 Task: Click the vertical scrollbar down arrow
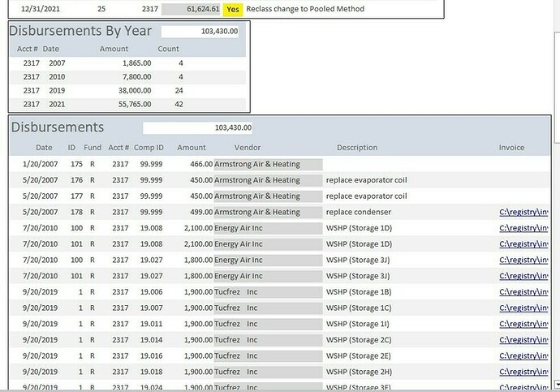pyautogui.click(x=557, y=385)
